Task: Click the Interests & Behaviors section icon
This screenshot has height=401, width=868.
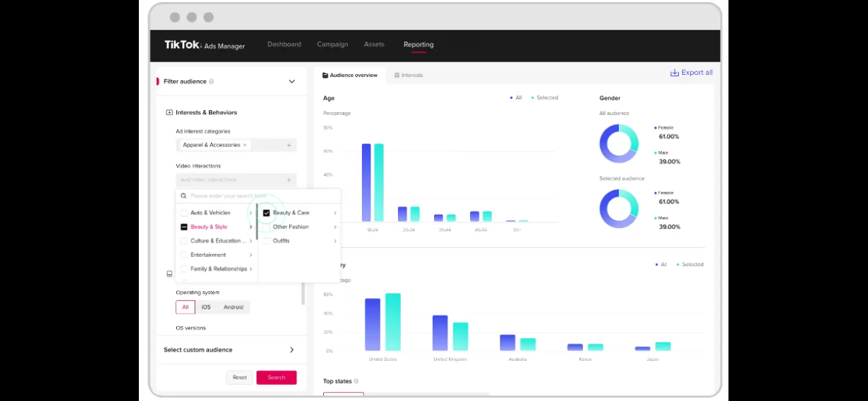Action: pos(170,113)
